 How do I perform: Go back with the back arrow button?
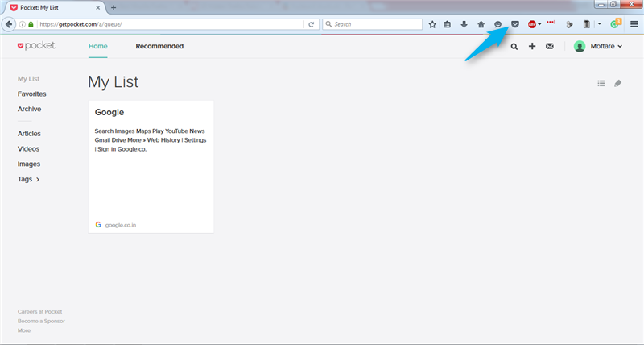9,24
